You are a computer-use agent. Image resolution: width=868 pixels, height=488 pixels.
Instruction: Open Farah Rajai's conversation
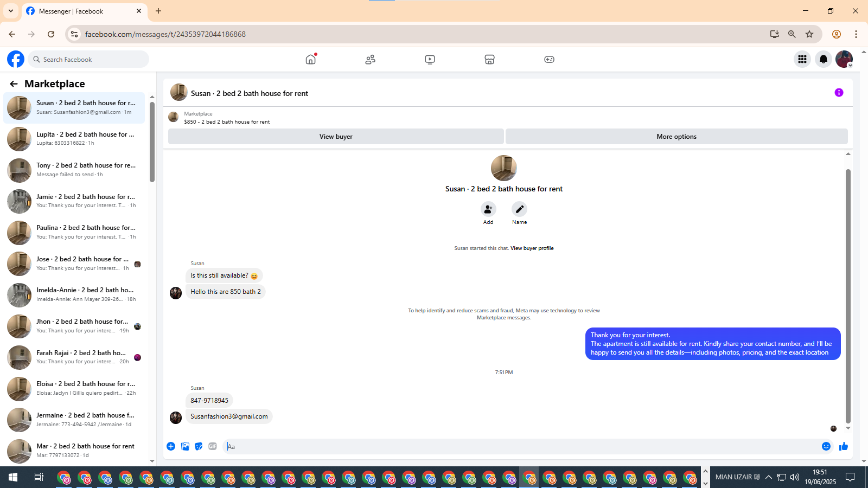[74, 357]
